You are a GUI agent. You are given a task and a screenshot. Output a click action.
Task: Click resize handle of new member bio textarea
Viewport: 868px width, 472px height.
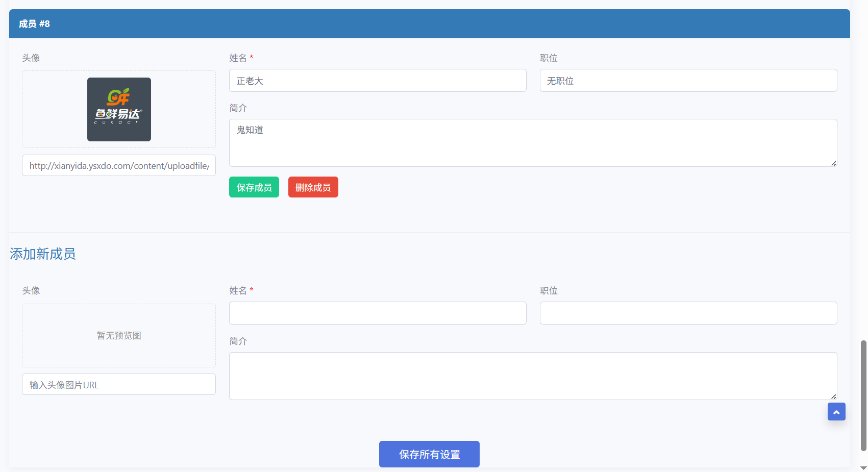[x=833, y=396]
